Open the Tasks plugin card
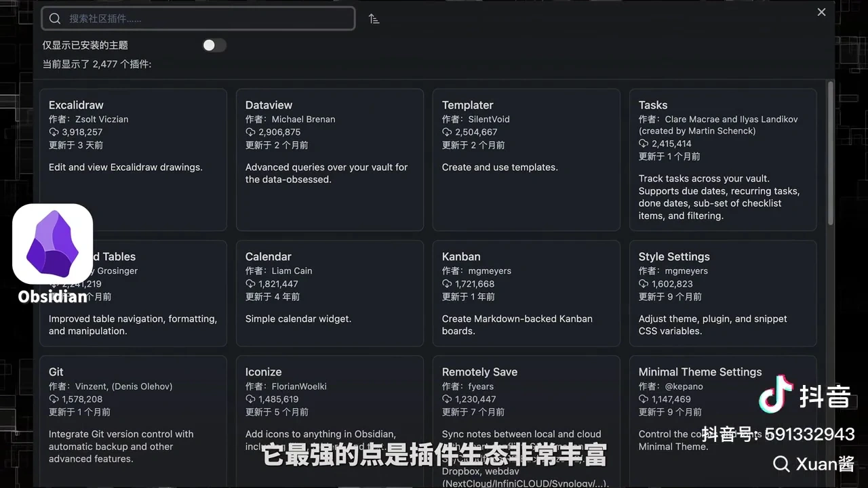This screenshot has height=488, width=868. click(x=723, y=160)
